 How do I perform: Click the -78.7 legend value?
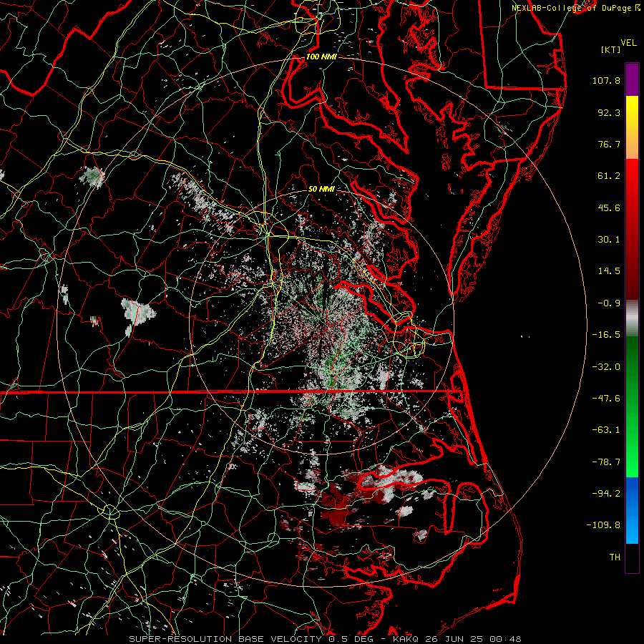(x=606, y=462)
